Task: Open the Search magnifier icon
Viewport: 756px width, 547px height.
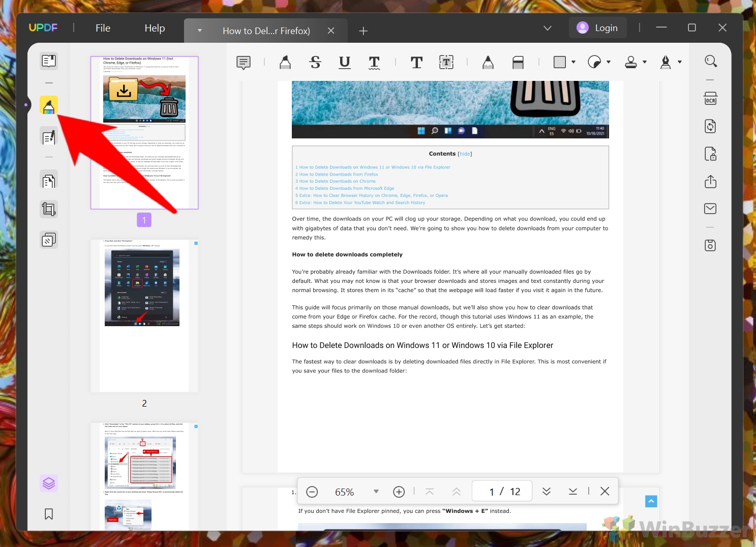Action: coord(711,62)
